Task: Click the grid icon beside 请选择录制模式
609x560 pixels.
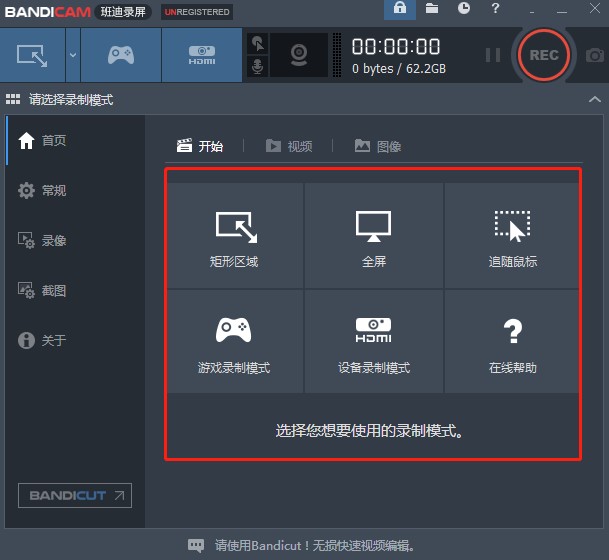Action: (13, 99)
